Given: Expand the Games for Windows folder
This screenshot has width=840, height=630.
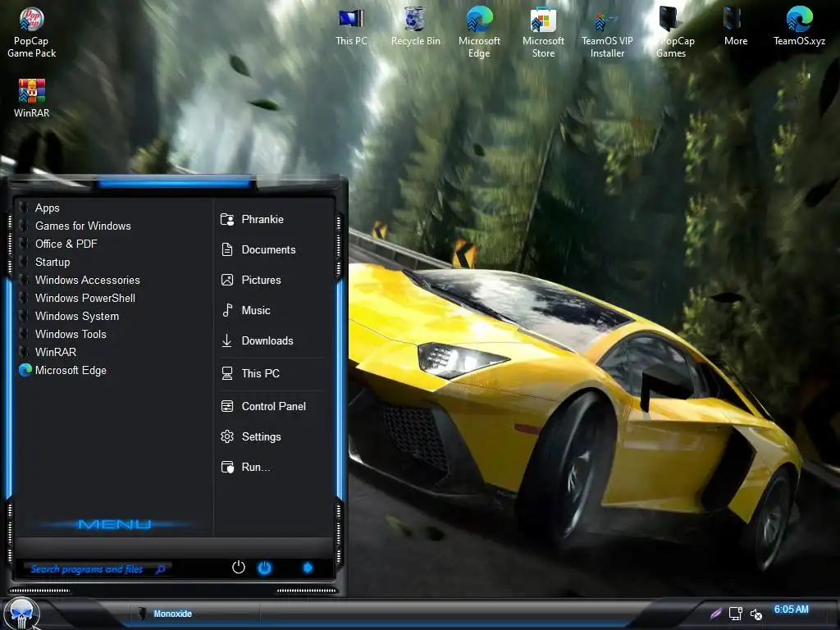Looking at the screenshot, I should pos(75,226).
